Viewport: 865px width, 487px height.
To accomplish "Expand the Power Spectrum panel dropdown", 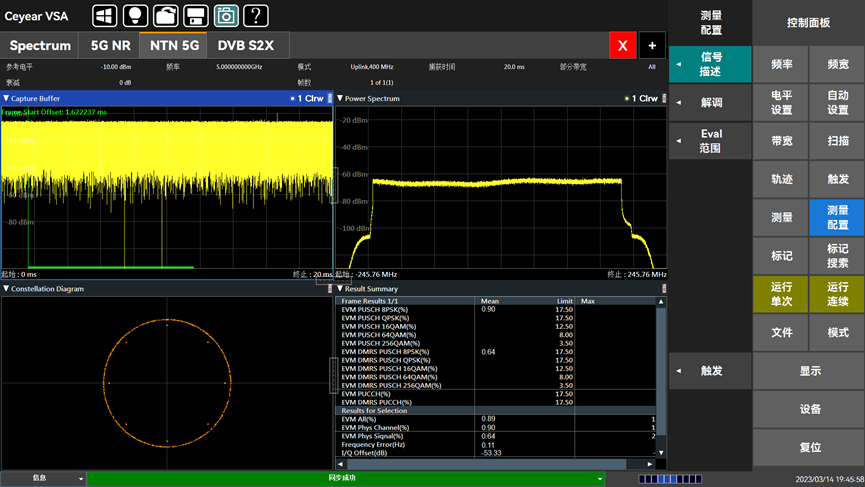I will 340,99.
